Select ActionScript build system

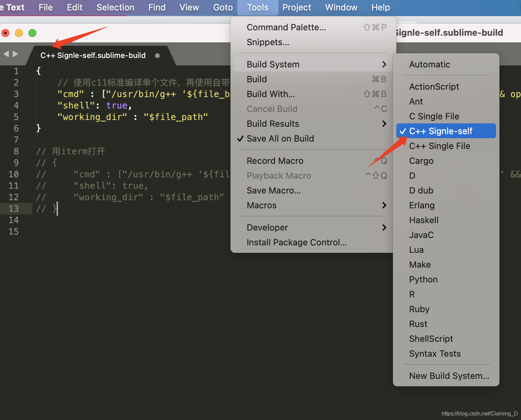[x=446, y=87]
